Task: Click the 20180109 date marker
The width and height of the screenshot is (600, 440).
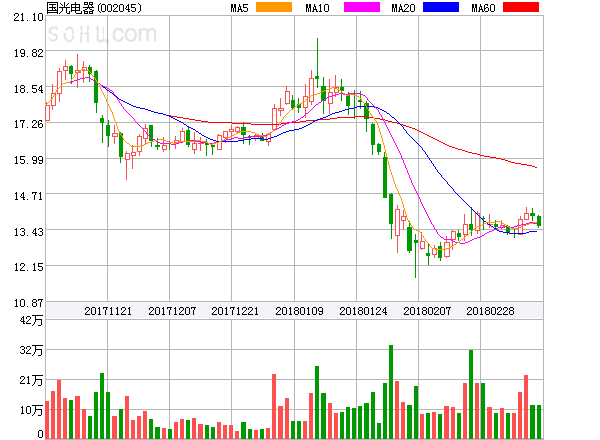Action: pyautogui.click(x=299, y=311)
